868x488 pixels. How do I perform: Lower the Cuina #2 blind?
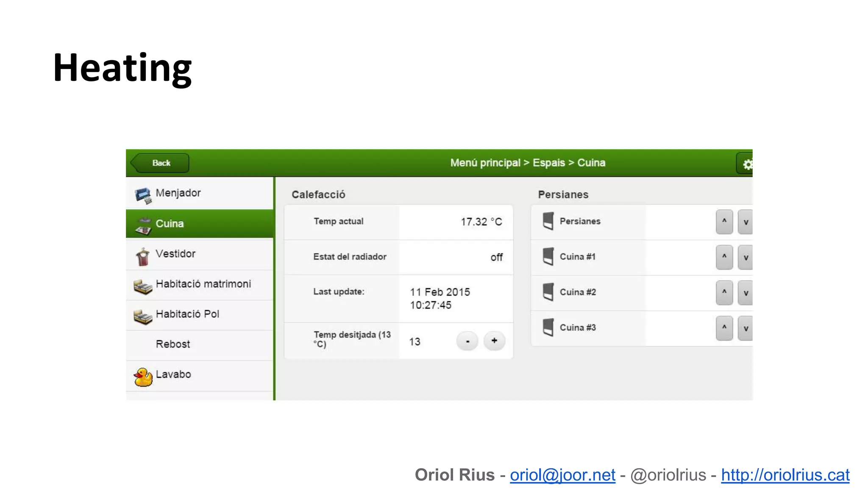(x=746, y=293)
